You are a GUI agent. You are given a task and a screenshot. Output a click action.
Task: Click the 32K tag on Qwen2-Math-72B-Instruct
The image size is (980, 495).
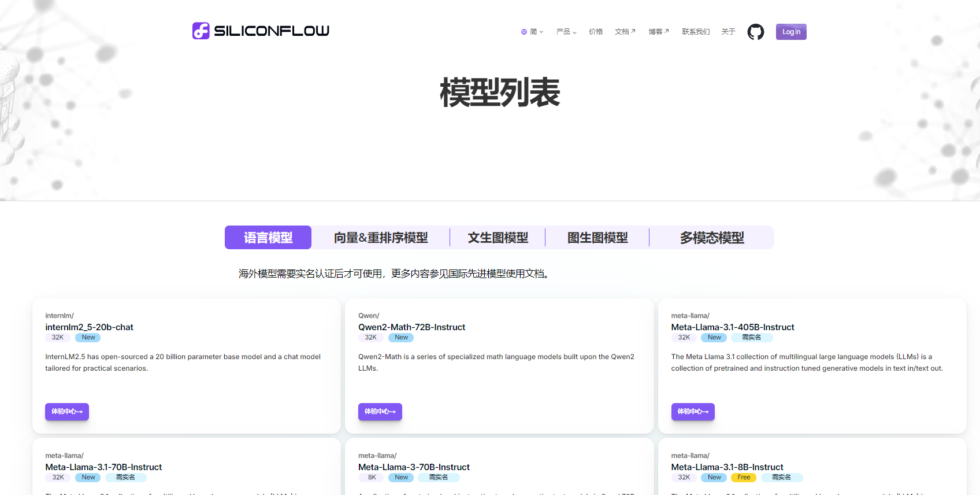tap(371, 338)
